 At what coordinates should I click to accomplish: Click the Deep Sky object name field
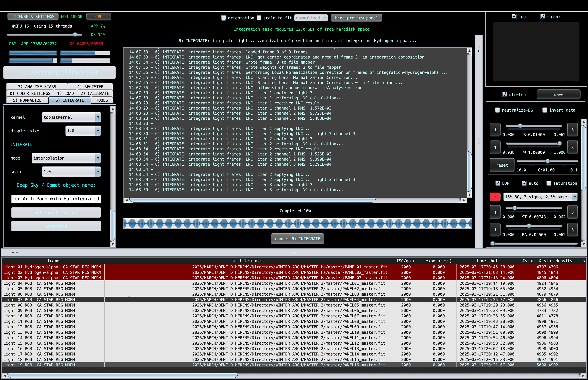pyautogui.click(x=56, y=199)
